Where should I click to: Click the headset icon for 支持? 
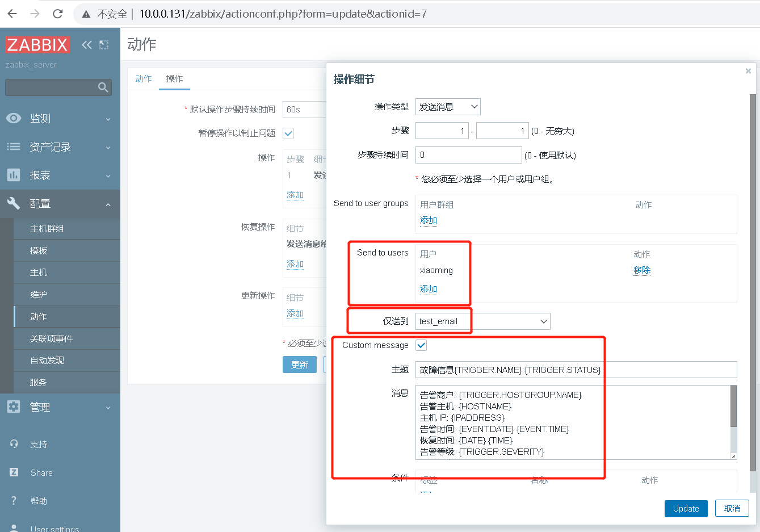point(14,444)
